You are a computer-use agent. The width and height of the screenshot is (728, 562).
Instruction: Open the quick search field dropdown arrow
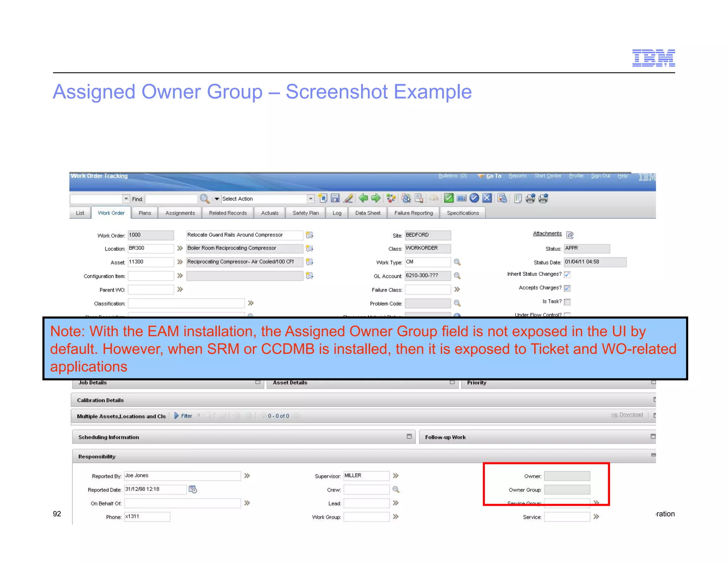(x=126, y=199)
